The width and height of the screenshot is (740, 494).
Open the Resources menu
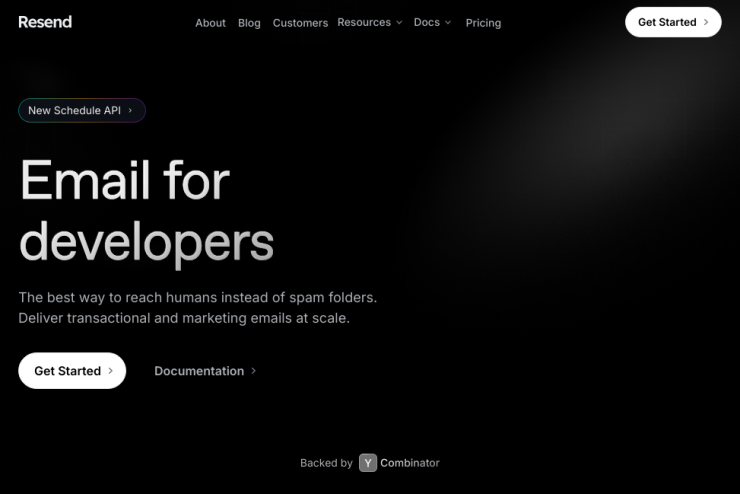pyautogui.click(x=370, y=22)
